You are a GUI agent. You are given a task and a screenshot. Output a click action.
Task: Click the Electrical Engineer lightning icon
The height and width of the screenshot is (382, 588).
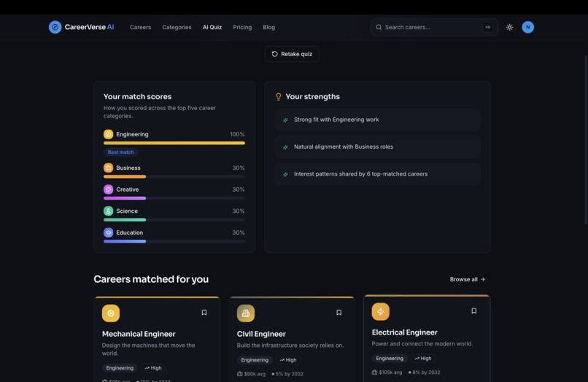click(381, 311)
